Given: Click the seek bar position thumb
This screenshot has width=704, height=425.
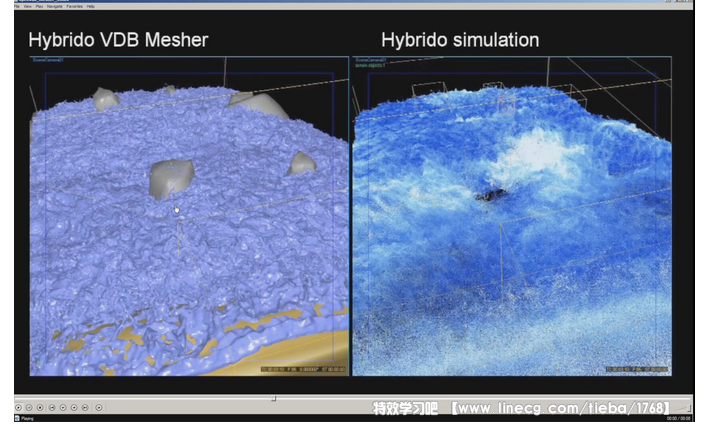Looking at the screenshot, I should pyautogui.click(x=273, y=398).
